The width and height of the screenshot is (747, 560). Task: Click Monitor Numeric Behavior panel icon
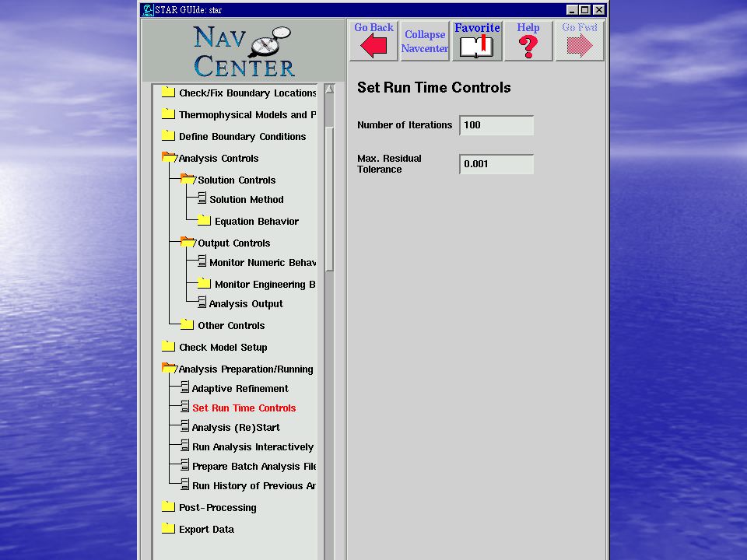point(202,261)
